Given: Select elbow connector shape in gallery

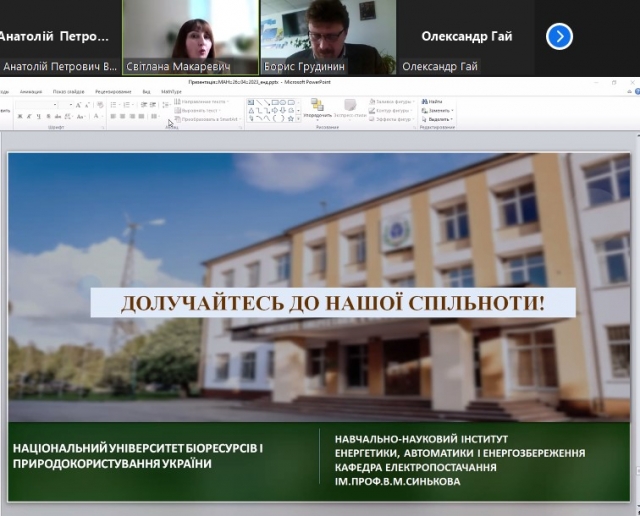Looking at the screenshot, I should 259,111.
